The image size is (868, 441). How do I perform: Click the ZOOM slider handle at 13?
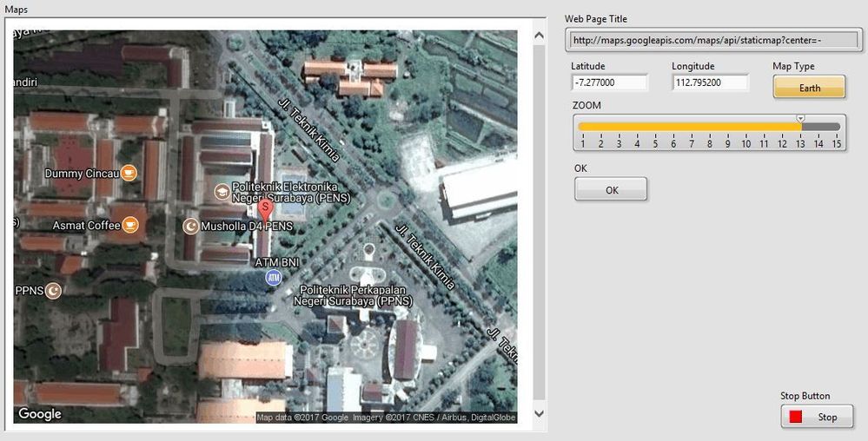click(x=800, y=119)
